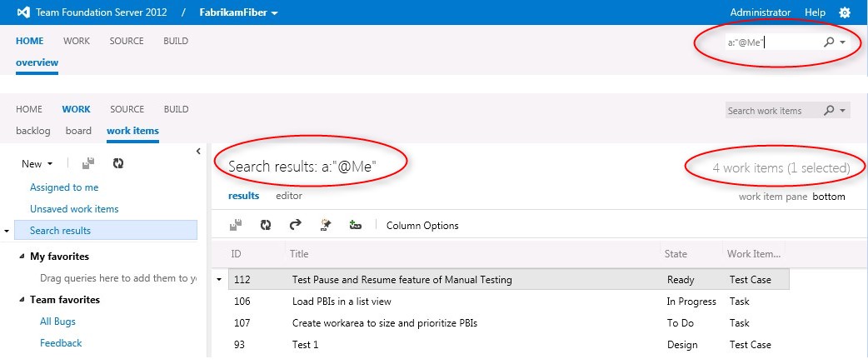Switch to the editor tab
Image resolution: width=868 pixels, height=364 pixels.
tap(289, 196)
